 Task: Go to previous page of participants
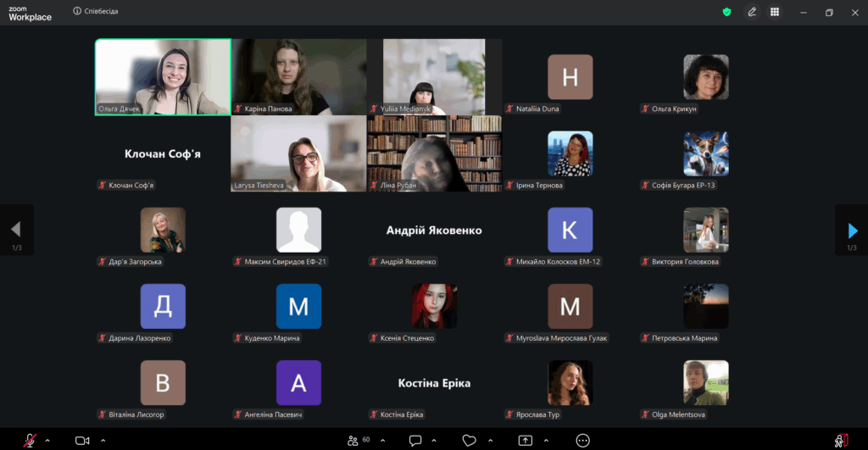click(x=17, y=231)
